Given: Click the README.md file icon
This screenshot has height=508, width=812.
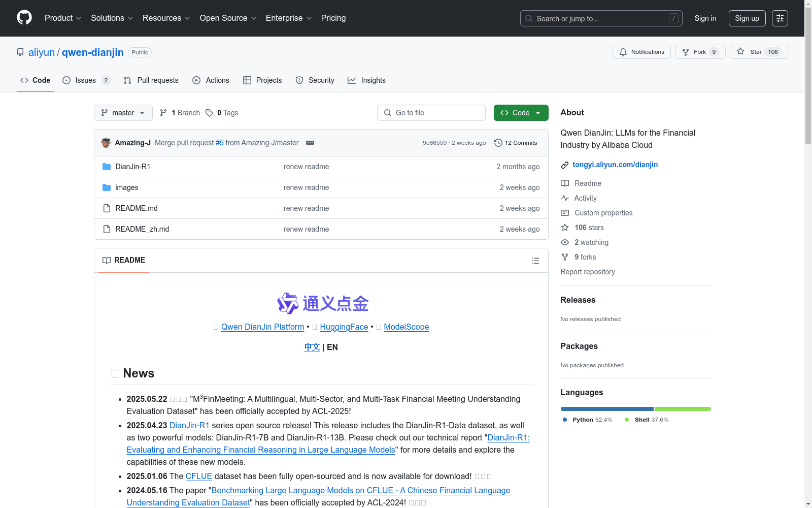Looking at the screenshot, I should point(107,208).
